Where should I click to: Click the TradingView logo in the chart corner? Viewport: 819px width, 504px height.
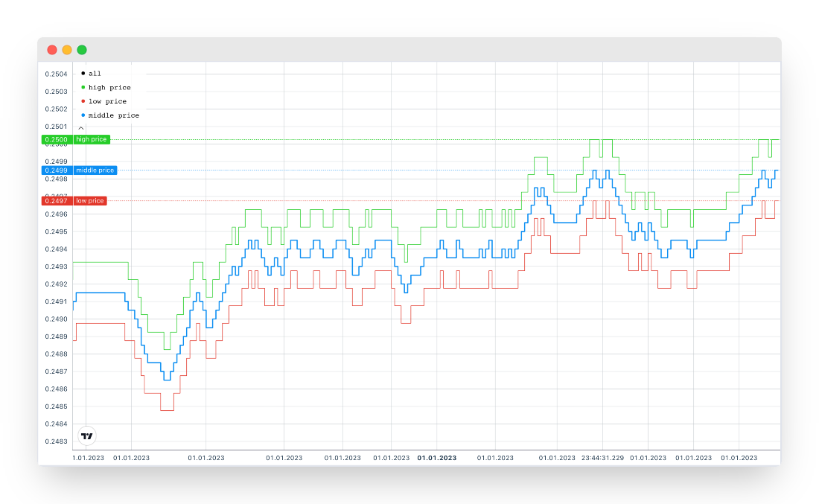[x=87, y=436]
